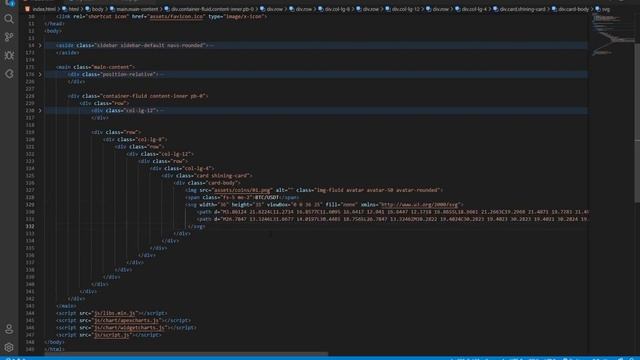Viewport: 640px width, 360px height.
Task: Follow assets/favicon.ico link on line 10
Action: 176,17
